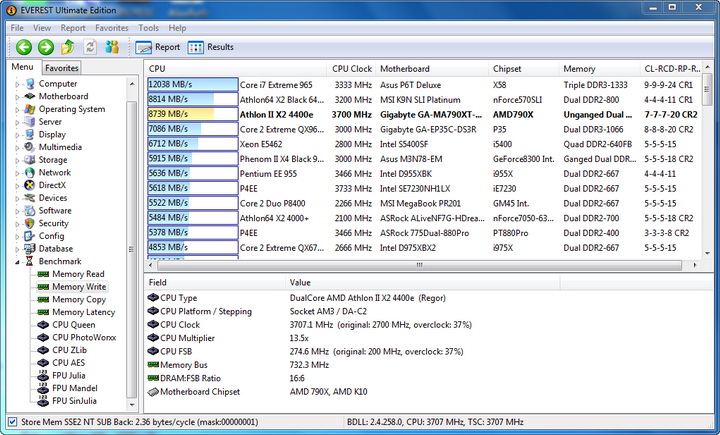Viewport: 720px width, 435px height.
Task: Select the Devices icon in tree
Action: [x=30, y=198]
